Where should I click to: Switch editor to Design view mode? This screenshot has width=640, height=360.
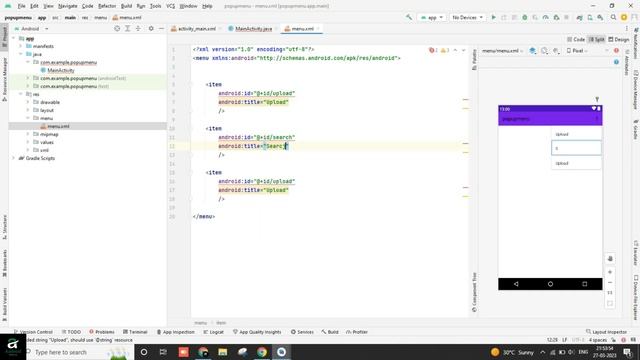[x=619, y=40]
